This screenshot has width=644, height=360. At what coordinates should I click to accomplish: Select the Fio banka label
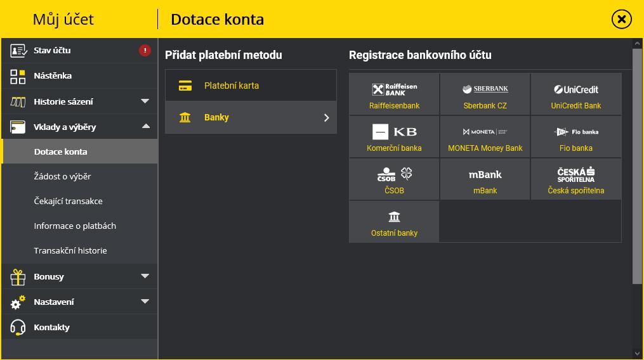pos(576,148)
